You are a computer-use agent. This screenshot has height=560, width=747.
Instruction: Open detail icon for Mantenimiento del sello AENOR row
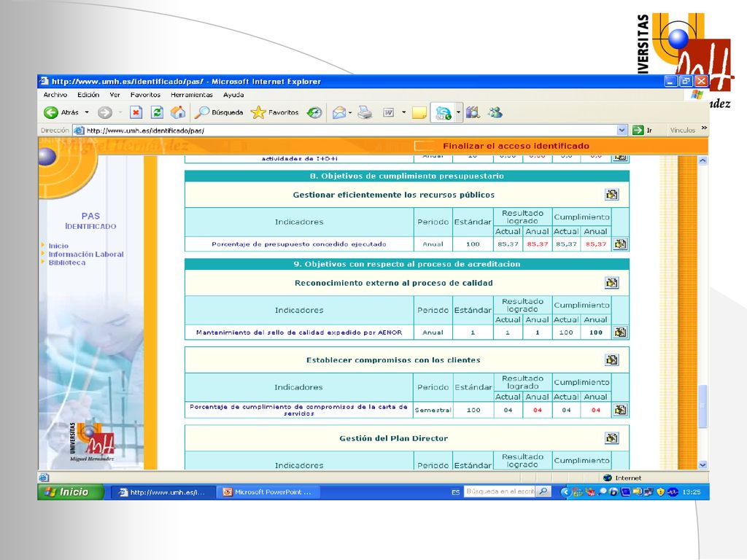pyautogui.click(x=620, y=332)
